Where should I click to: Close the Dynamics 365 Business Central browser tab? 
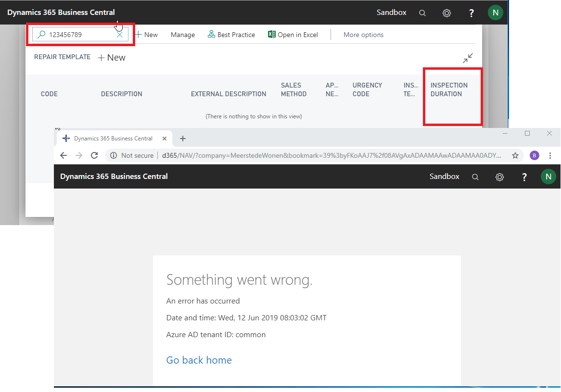[165, 139]
